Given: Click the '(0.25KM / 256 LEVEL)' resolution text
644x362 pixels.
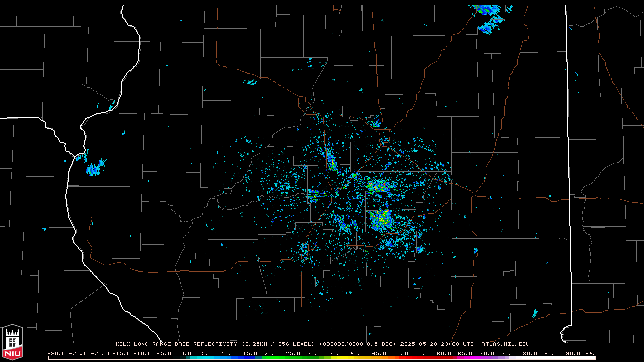Looking at the screenshot, I should [x=278, y=344].
